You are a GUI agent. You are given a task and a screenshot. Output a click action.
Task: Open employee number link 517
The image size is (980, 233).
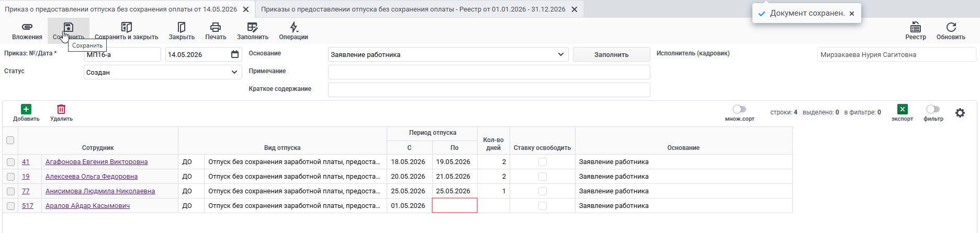28,206
